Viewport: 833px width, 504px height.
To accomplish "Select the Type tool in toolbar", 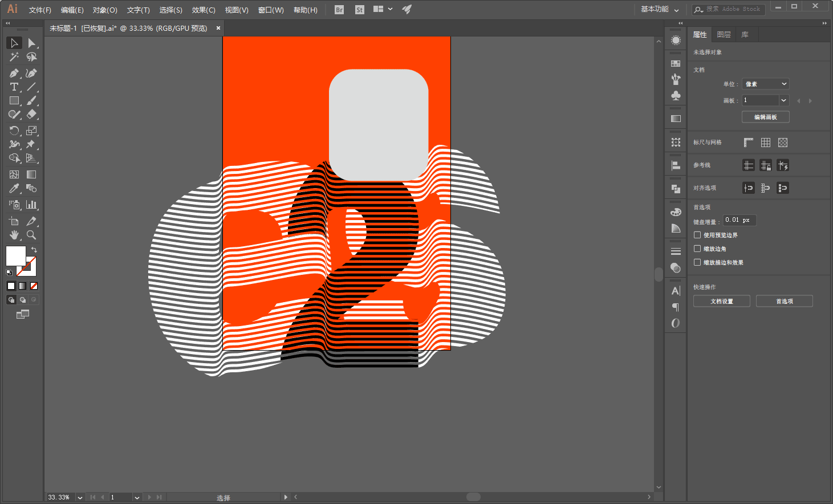I will [x=14, y=87].
